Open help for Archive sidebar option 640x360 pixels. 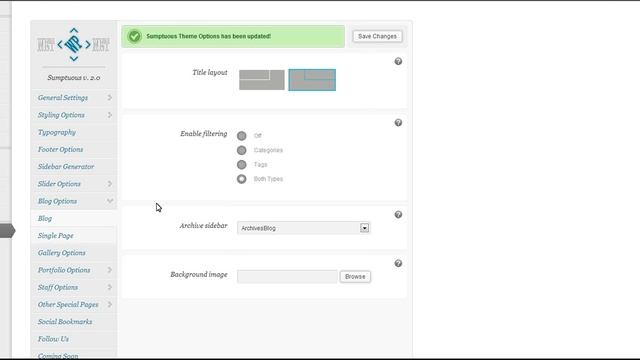(x=398, y=214)
